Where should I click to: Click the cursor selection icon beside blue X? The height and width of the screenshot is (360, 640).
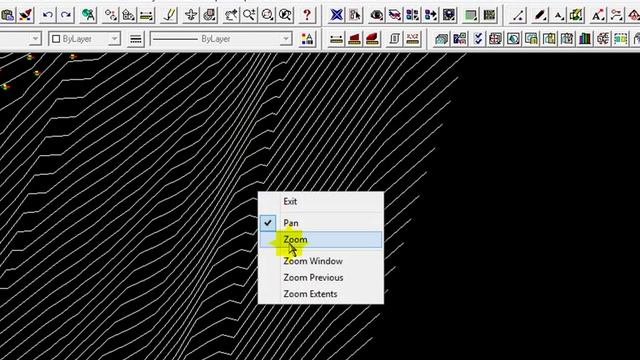(354, 15)
